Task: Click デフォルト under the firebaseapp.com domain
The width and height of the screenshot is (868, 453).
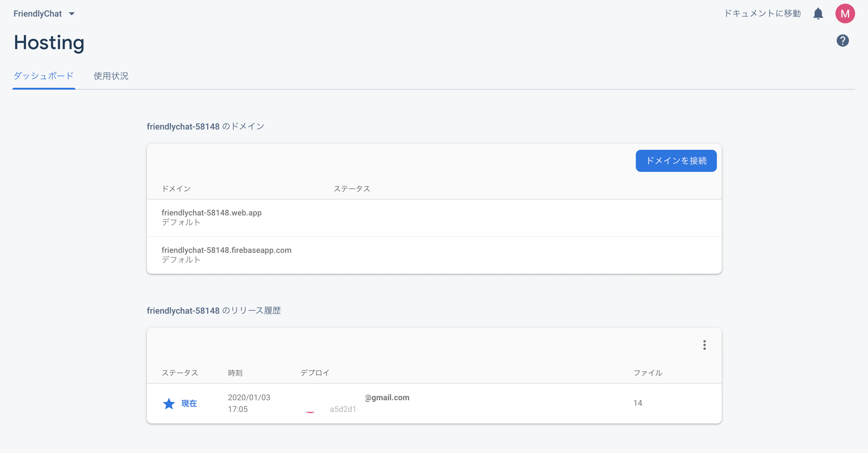Action: tap(181, 260)
